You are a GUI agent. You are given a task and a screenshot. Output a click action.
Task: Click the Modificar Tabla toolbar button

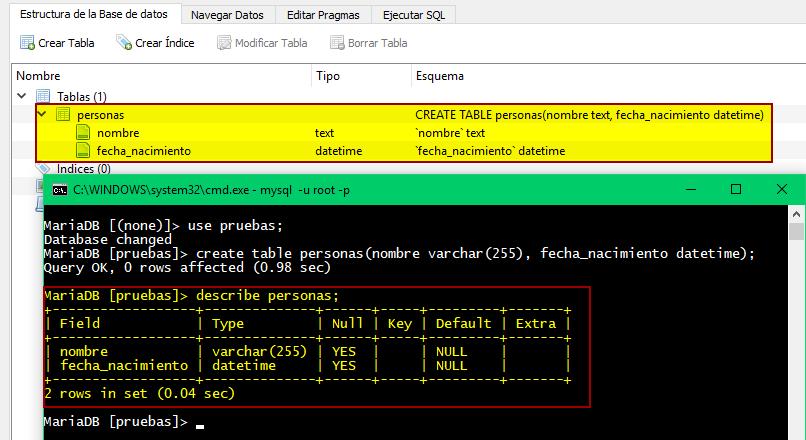pyautogui.click(x=262, y=43)
